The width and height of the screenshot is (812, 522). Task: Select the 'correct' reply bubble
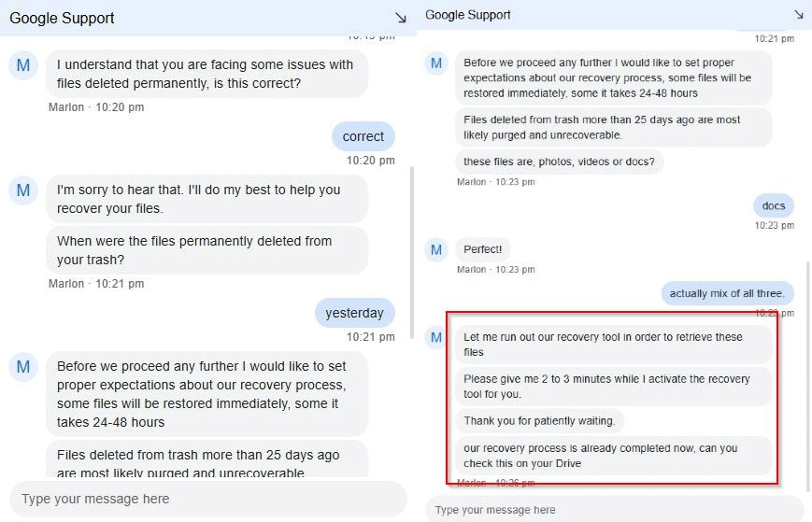[x=363, y=136]
